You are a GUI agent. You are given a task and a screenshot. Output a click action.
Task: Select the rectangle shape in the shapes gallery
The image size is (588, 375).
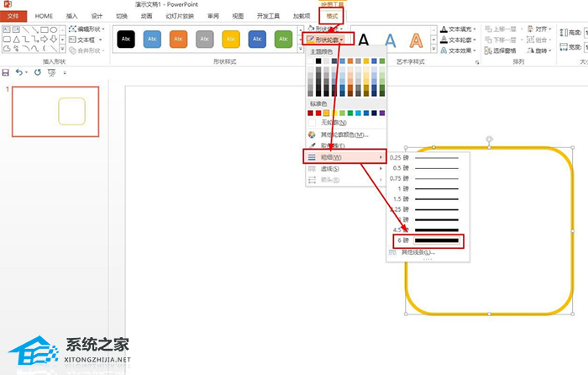[45, 29]
